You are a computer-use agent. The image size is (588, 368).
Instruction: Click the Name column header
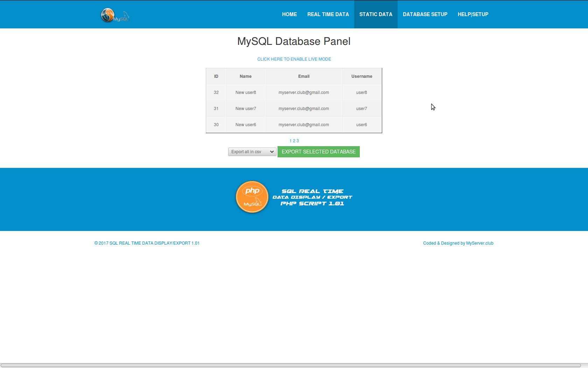click(246, 76)
